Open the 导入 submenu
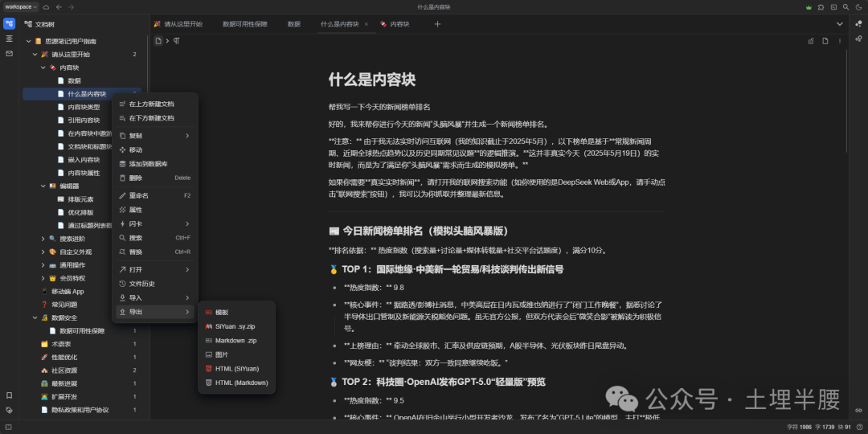 pos(154,298)
